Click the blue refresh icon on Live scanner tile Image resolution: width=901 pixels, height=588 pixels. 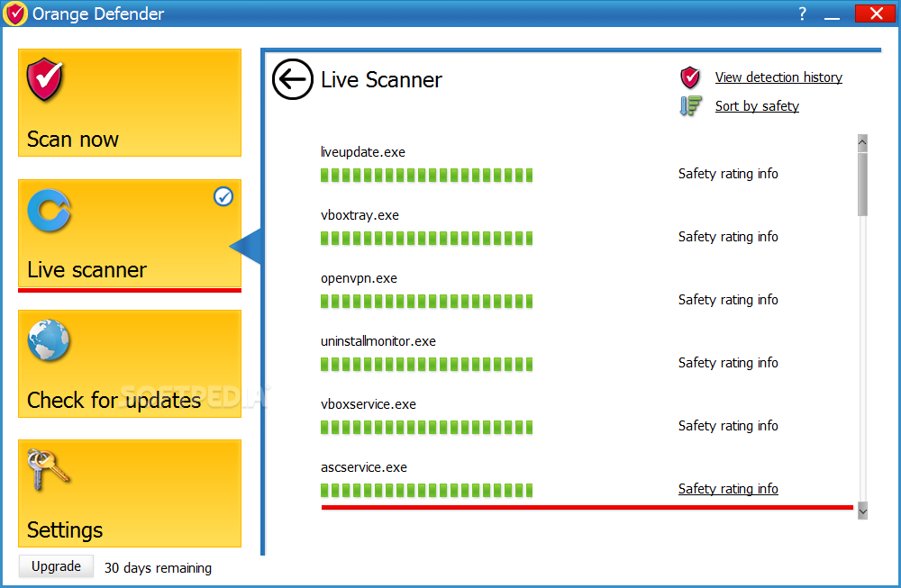(49, 210)
